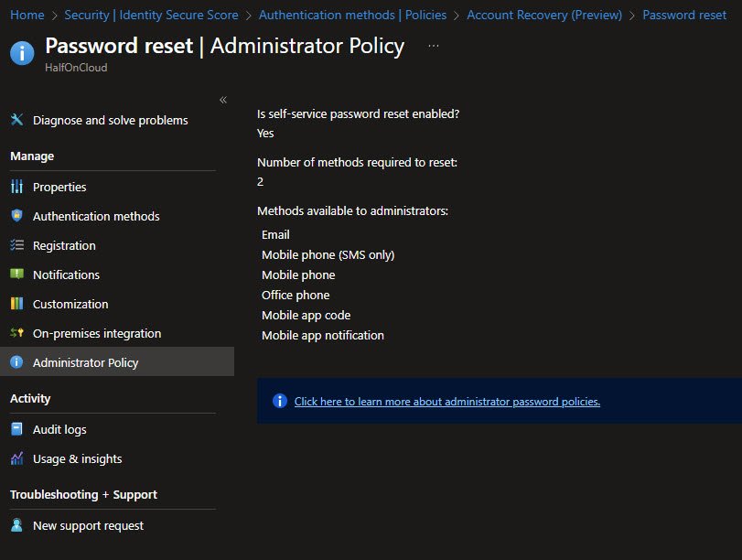The image size is (742, 560).
Task: Click the Password reset breadcrumb link
Action: coord(684,15)
